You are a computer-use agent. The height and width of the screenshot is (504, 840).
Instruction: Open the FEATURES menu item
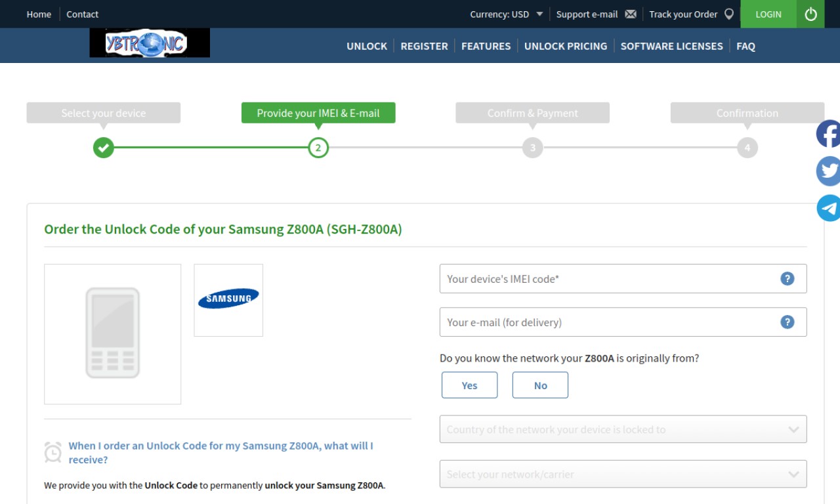[486, 46]
